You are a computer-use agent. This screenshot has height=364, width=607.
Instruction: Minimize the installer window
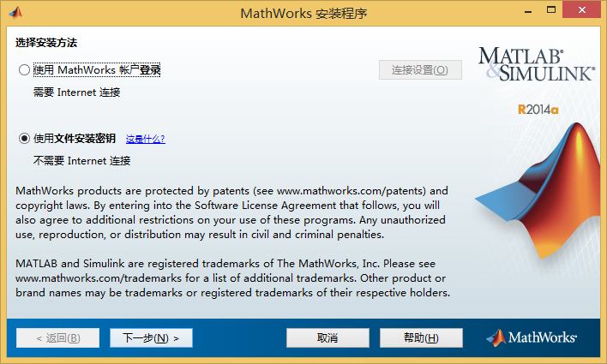[x=528, y=10]
